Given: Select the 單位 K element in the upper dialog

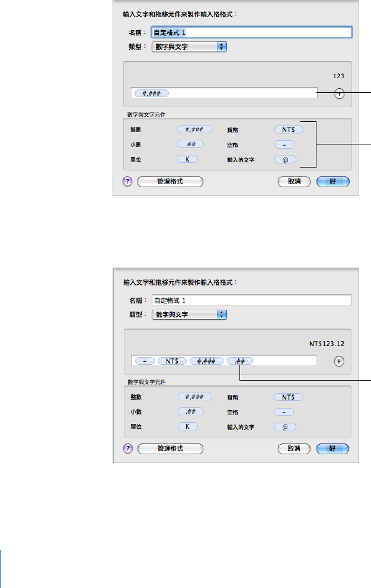Looking at the screenshot, I should click(187, 159).
